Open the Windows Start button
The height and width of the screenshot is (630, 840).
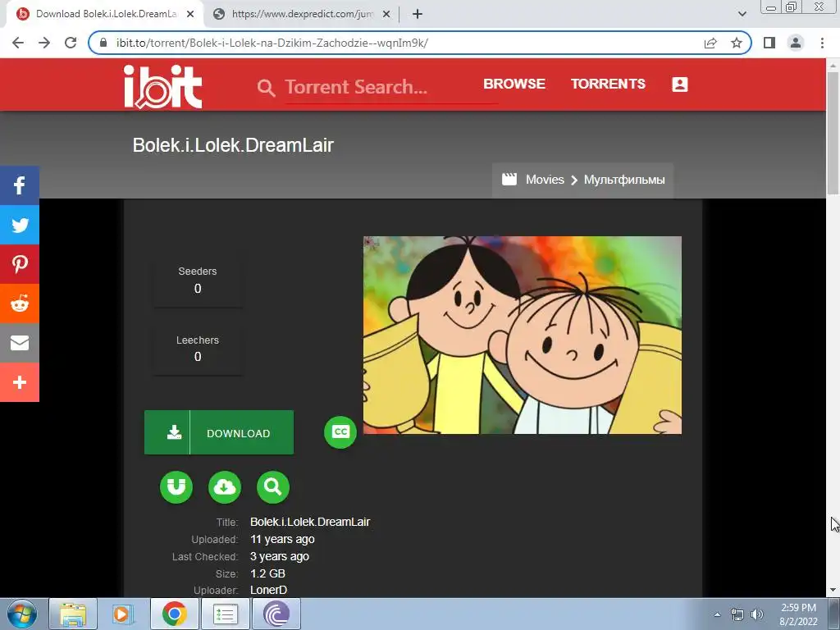point(22,614)
